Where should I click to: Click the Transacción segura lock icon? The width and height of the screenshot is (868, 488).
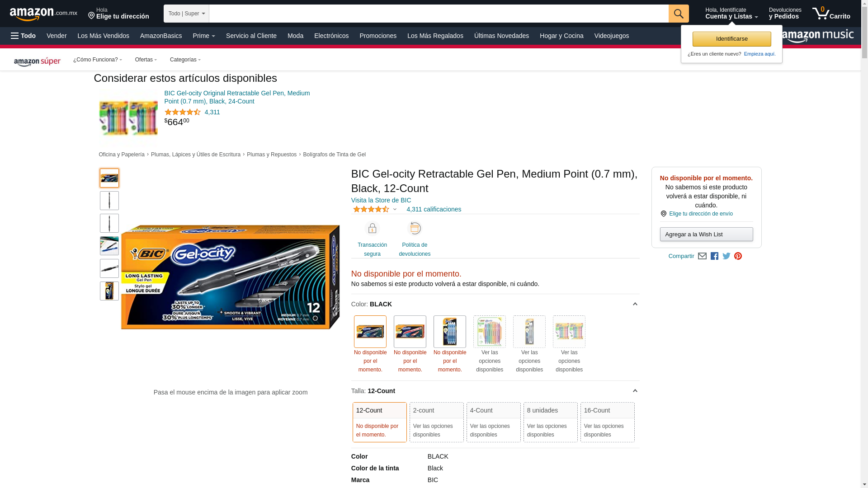point(372,229)
